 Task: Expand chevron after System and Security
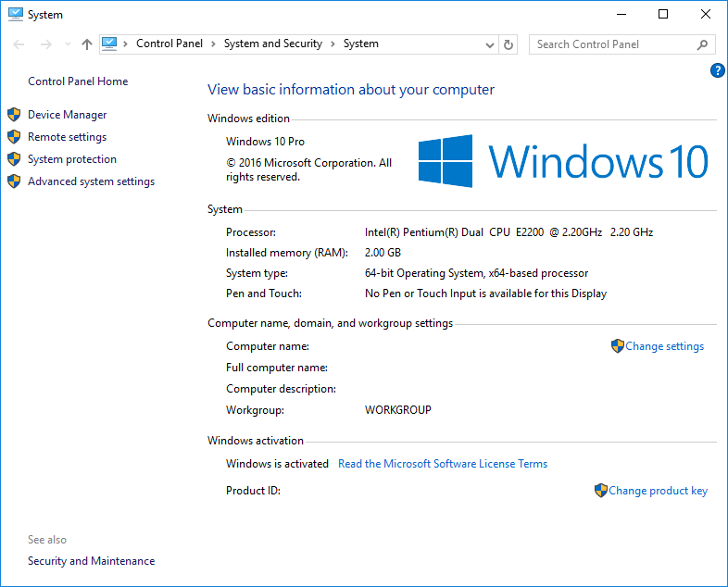(333, 44)
